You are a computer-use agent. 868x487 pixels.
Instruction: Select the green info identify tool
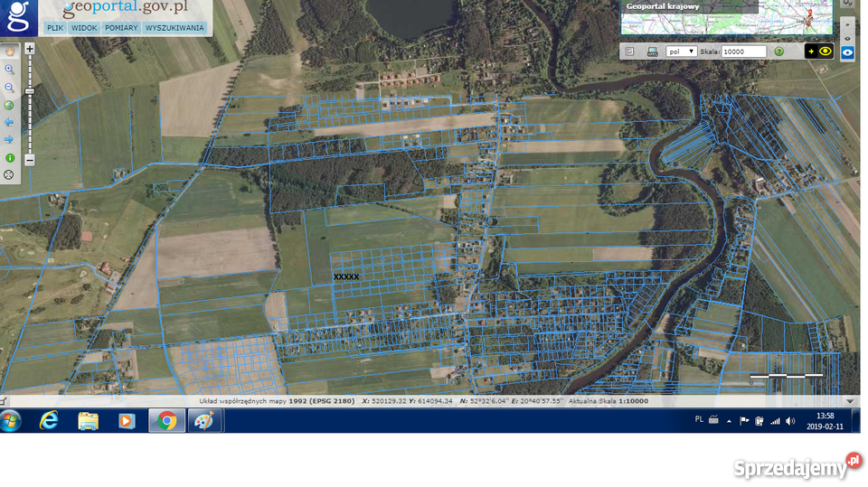click(x=10, y=157)
